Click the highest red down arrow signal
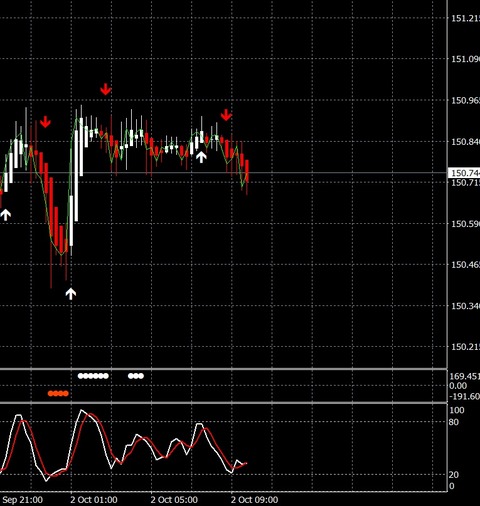 point(106,89)
